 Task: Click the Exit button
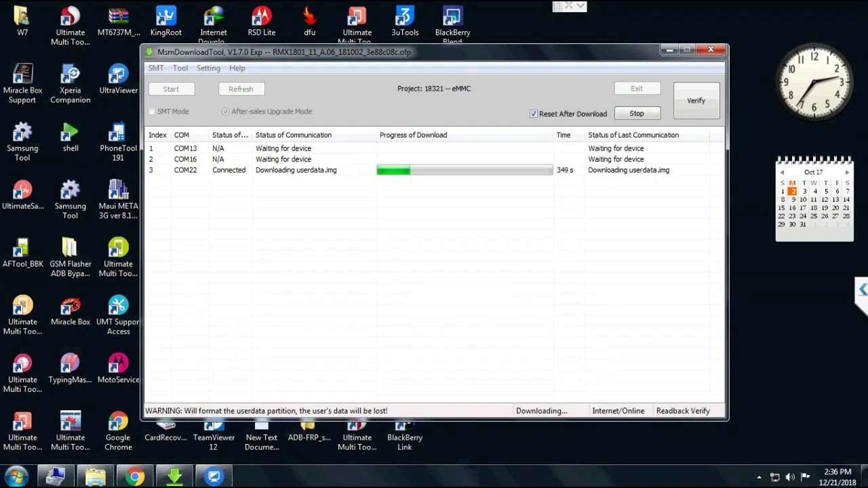click(637, 88)
